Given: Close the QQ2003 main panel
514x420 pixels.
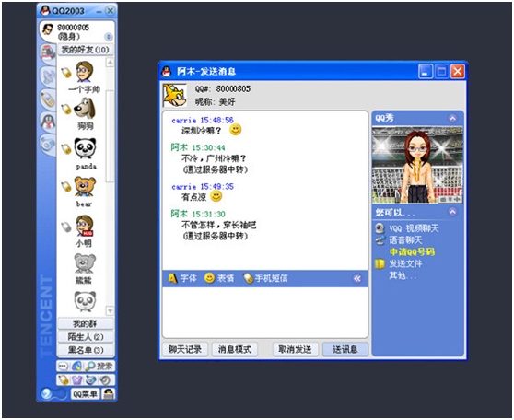Looking at the screenshot, I should tap(111, 11).
